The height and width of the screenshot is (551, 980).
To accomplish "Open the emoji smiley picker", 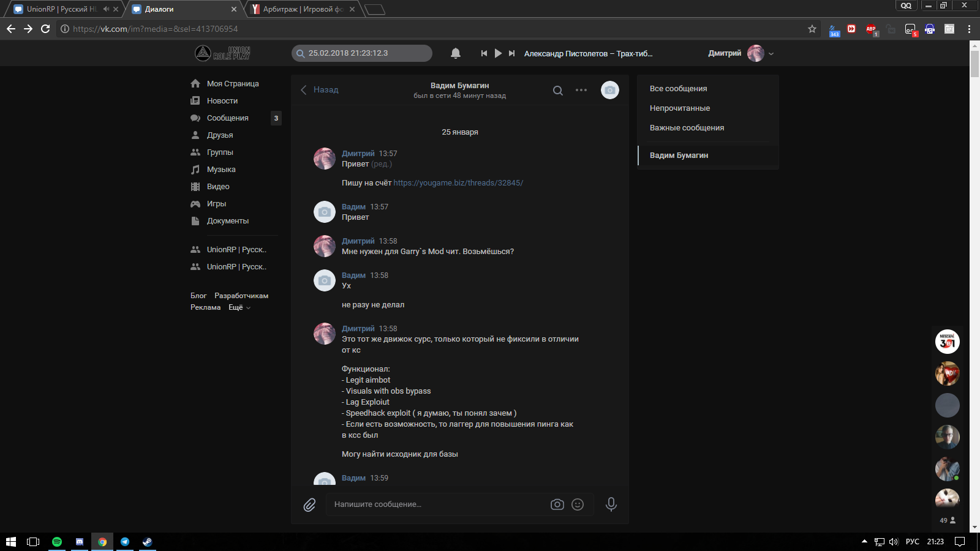I will [578, 504].
